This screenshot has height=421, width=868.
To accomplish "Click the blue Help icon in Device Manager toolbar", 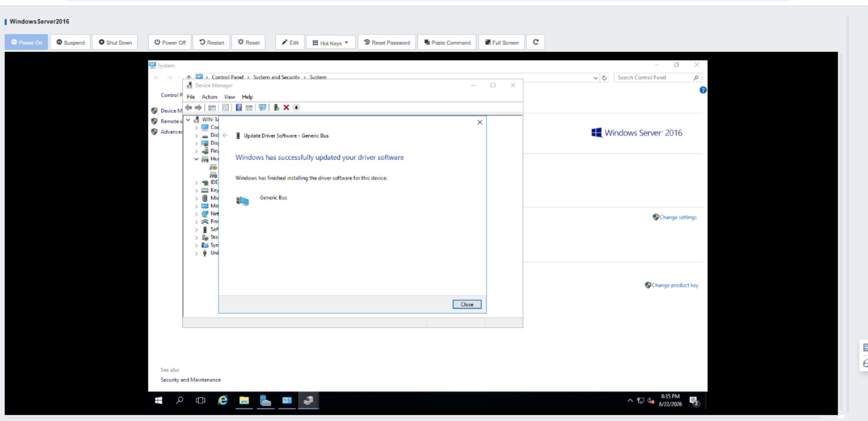I will coord(238,108).
